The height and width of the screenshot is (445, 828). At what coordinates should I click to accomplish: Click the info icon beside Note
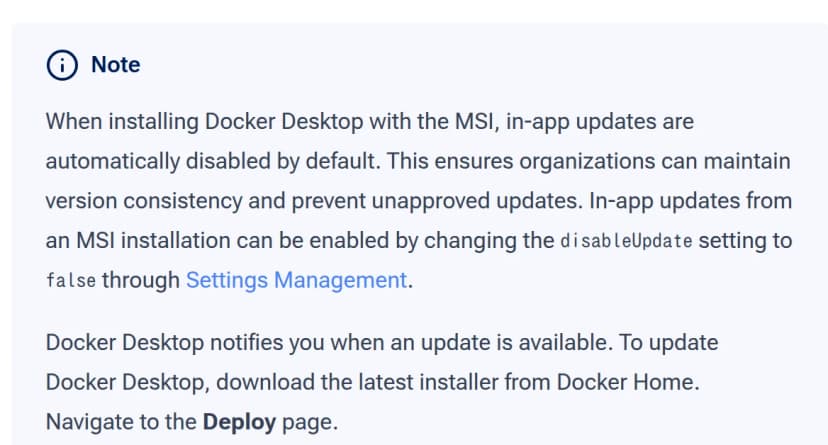click(62, 65)
